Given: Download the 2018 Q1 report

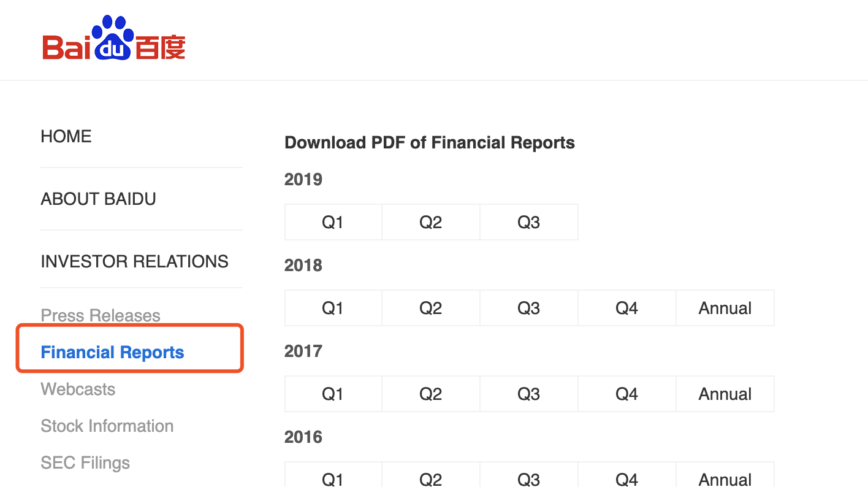Looking at the screenshot, I should click(333, 308).
